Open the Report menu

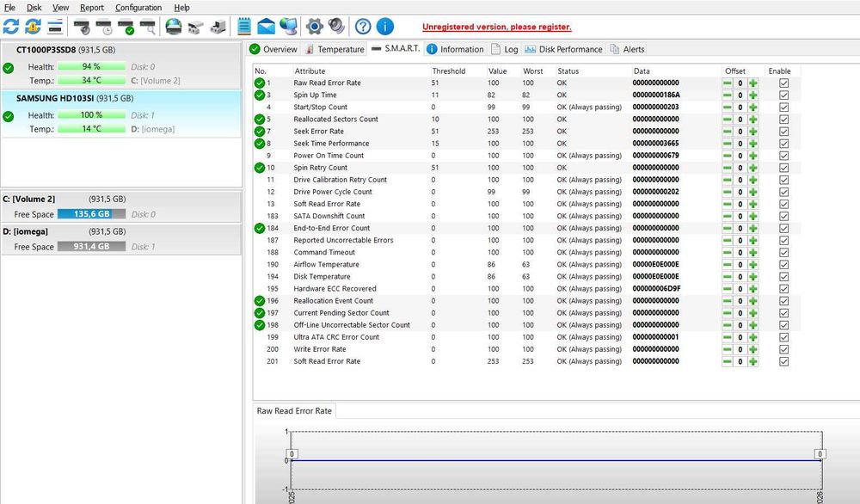click(x=92, y=7)
